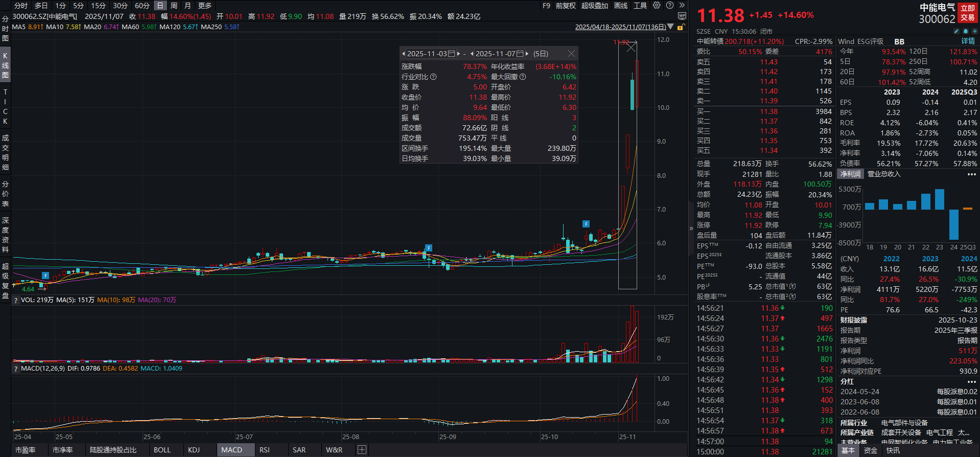Click the F marker on October candlestick
980x457 pixels.
[x=586, y=224]
